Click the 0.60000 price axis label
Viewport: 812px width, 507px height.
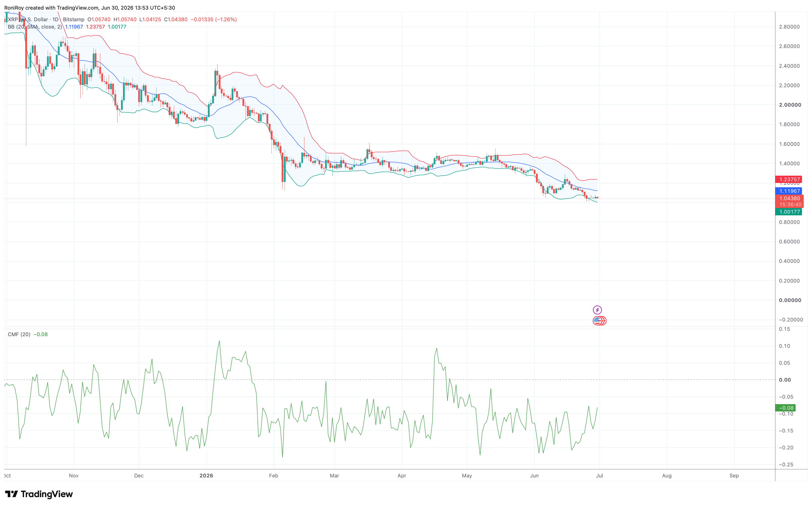tap(789, 241)
